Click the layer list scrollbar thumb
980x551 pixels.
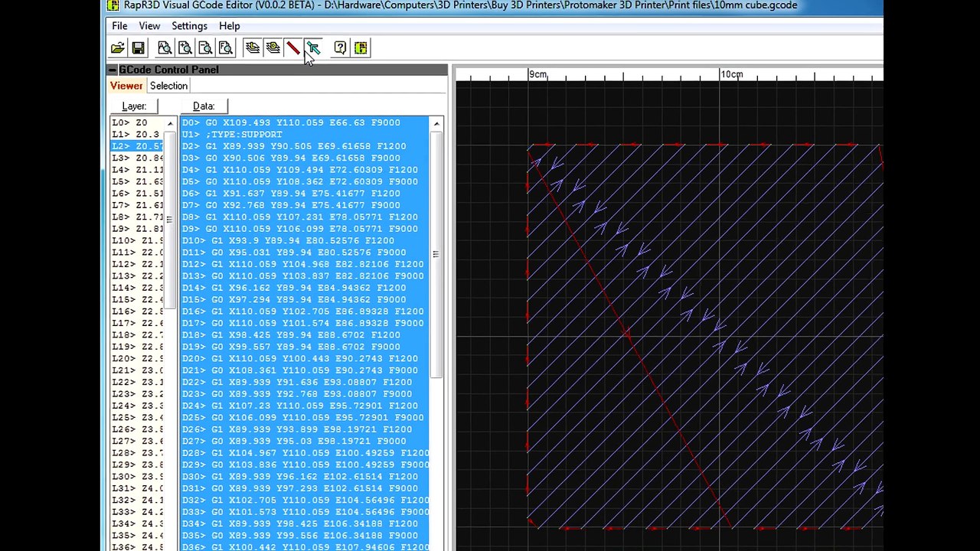pos(170,220)
